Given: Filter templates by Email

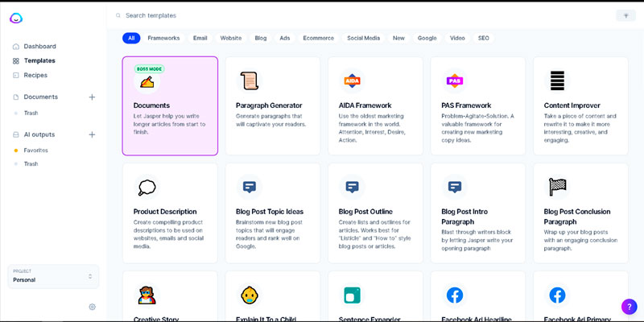Looking at the screenshot, I should tap(200, 38).
